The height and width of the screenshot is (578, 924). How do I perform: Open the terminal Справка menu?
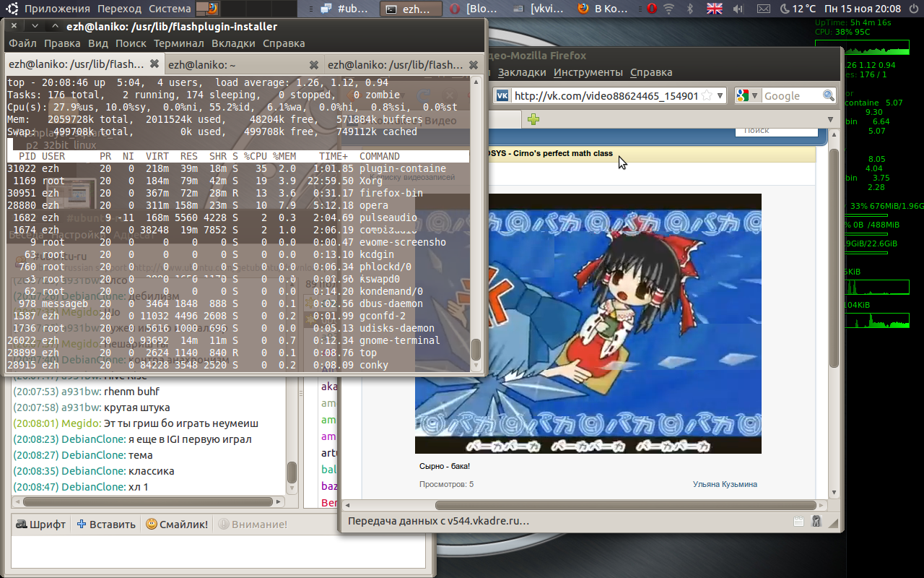click(284, 43)
